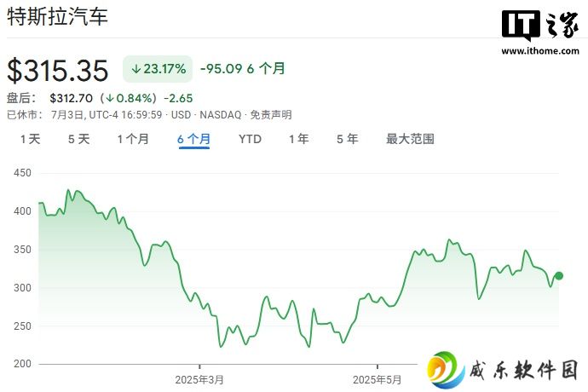Select the 5 年 time range tab
The width and height of the screenshot is (588, 392).
coord(347,139)
